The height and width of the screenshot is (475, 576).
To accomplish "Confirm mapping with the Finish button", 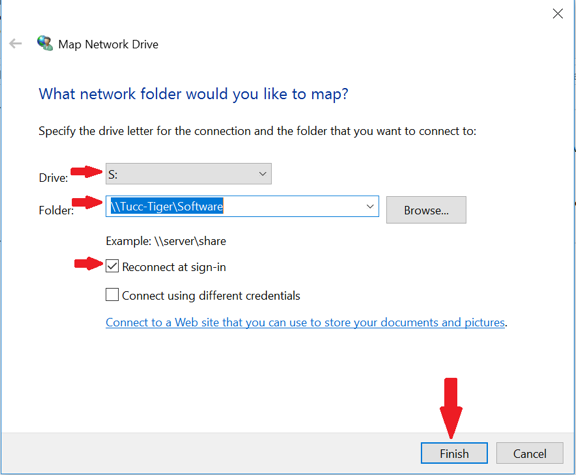I will [x=454, y=453].
